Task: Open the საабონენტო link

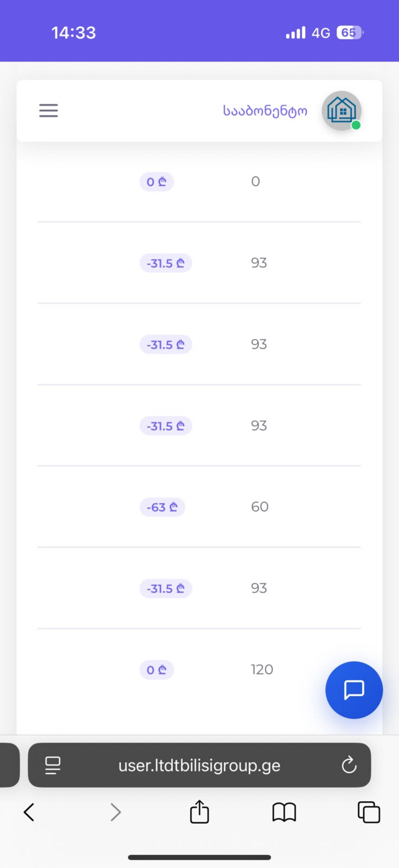Action: click(265, 111)
